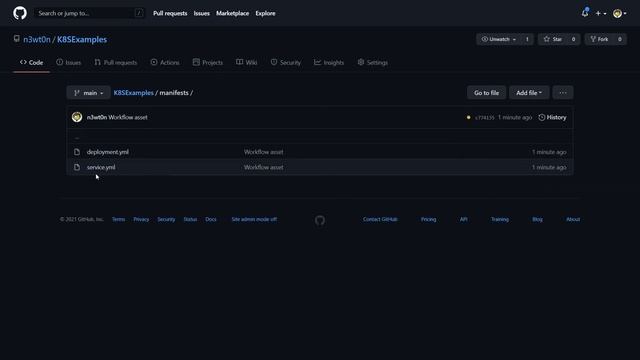Open Contact GitHub link
640x360 pixels.
pyautogui.click(x=380, y=219)
